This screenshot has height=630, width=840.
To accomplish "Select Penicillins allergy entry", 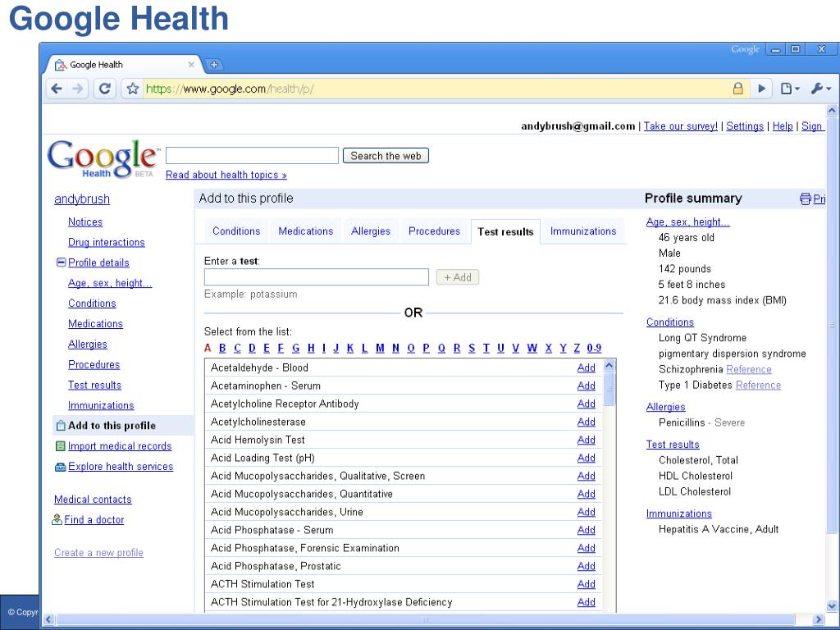I will [701, 422].
